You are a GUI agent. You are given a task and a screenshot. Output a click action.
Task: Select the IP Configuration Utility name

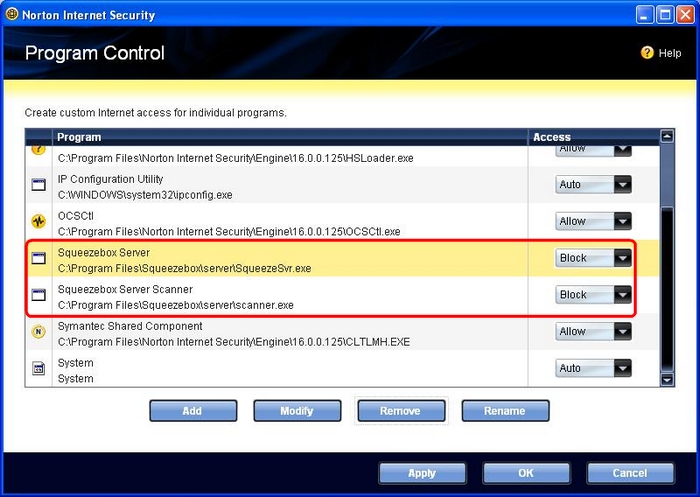pyautogui.click(x=110, y=179)
